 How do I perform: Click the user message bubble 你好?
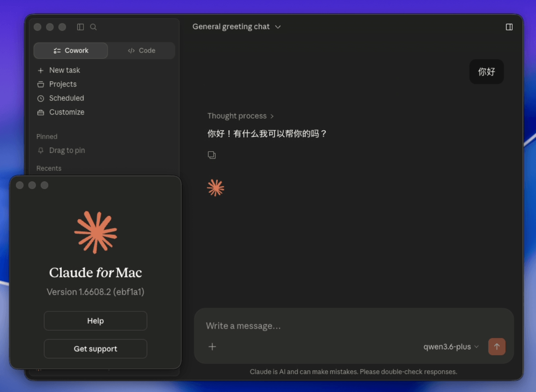pyautogui.click(x=486, y=72)
